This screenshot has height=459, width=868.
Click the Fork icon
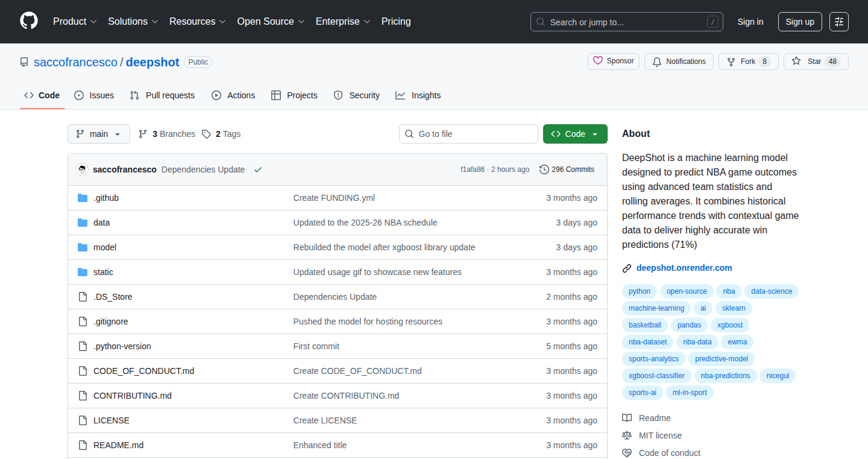click(731, 62)
